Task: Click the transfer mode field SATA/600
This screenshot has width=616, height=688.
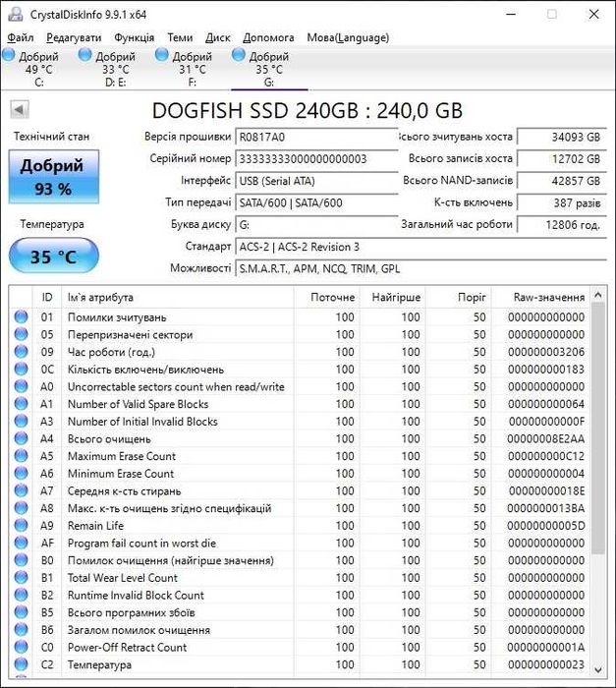Action: (316, 202)
